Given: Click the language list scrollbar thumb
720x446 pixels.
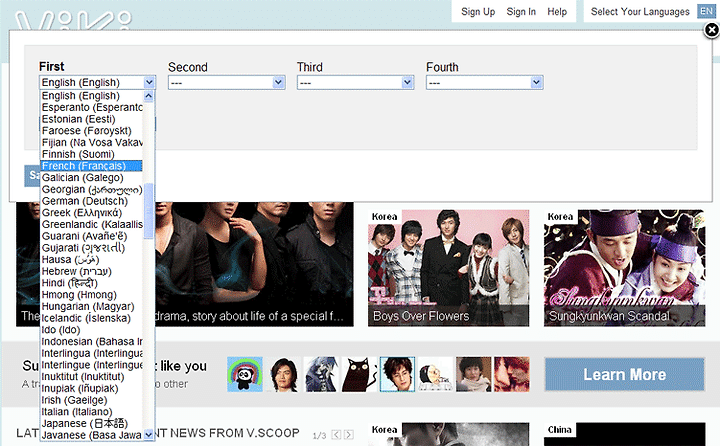Looking at the screenshot, I should pyautogui.click(x=148, y=211).
